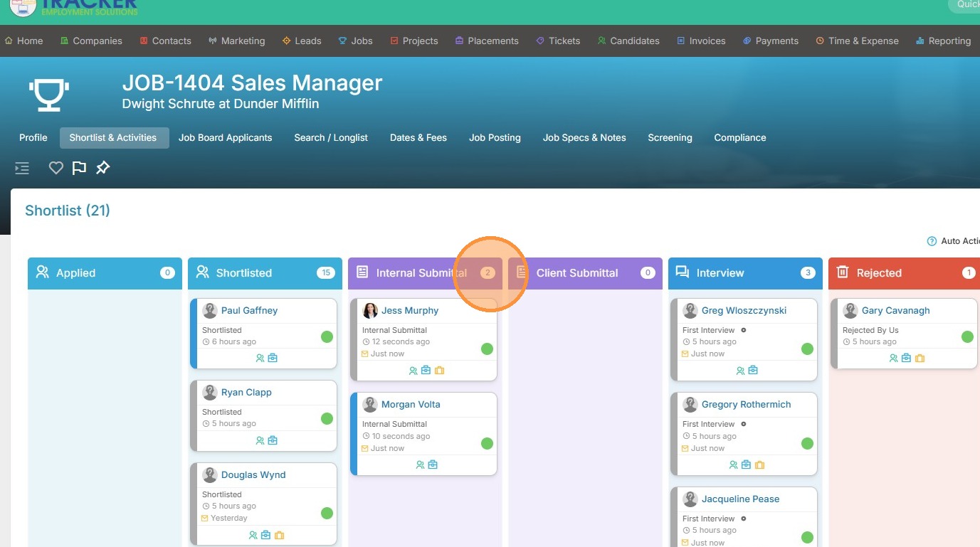The height and width of the screenshot is (547, 980).
Task: Click the green status dot on Jess Murphy's card
Action: click(487, 349)
